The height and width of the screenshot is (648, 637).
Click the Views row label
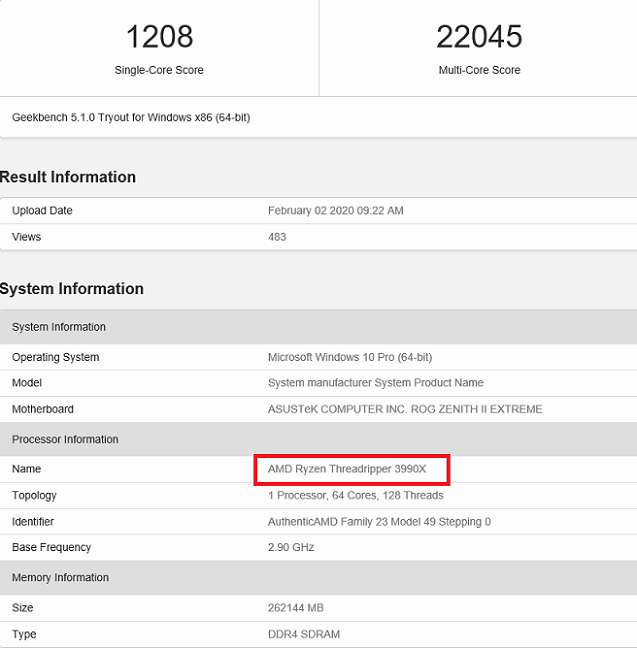(26, 237)
